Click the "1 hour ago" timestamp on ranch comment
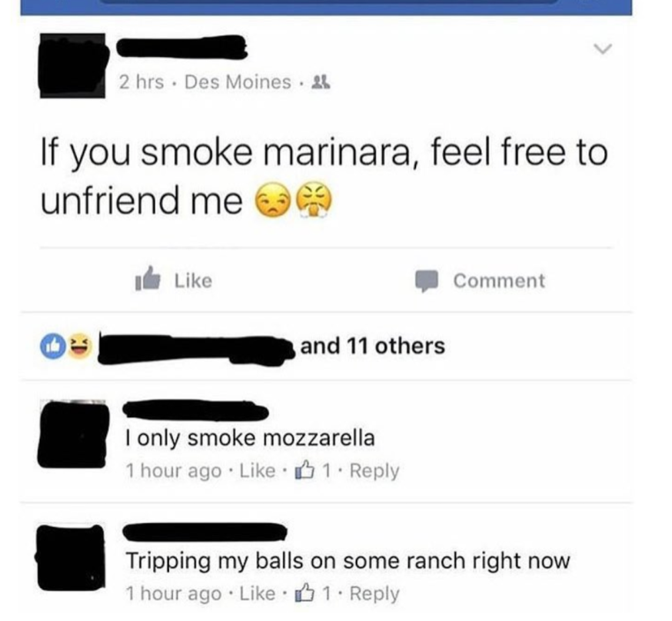 pyautogui.click(x=174, y=594)
